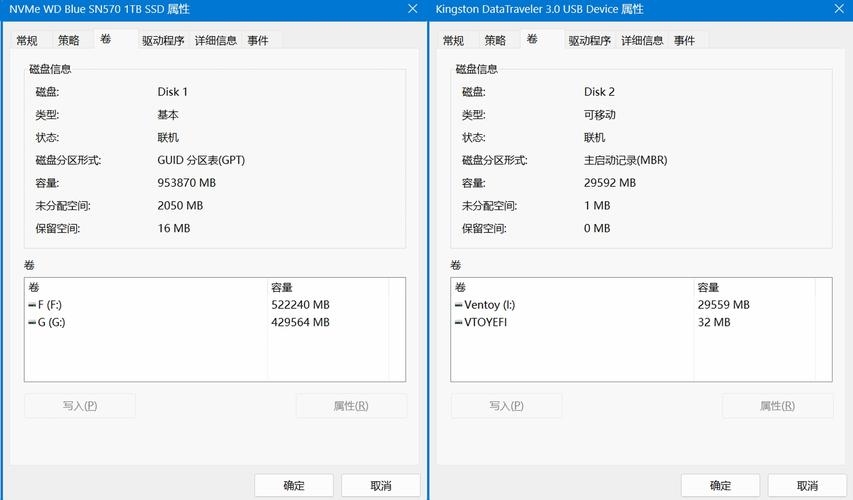Select the F (F:) volume row
The width and height of the screenshot is (853, 500).
point(214,305)
